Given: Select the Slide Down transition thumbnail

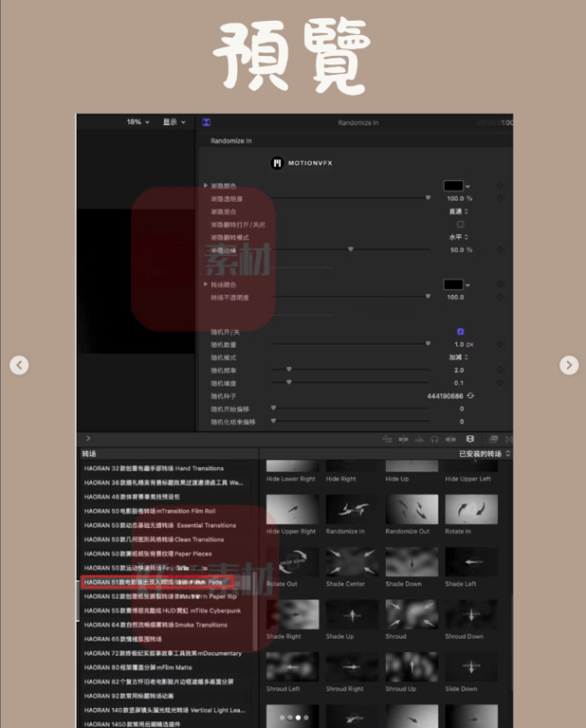Looking at the screenshot, I should tap(471, 667).
